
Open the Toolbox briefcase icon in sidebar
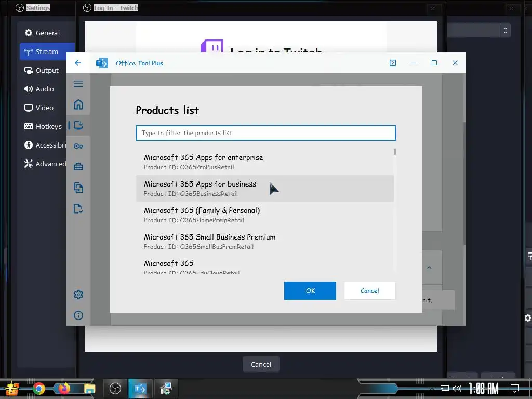tap(78, 167)
